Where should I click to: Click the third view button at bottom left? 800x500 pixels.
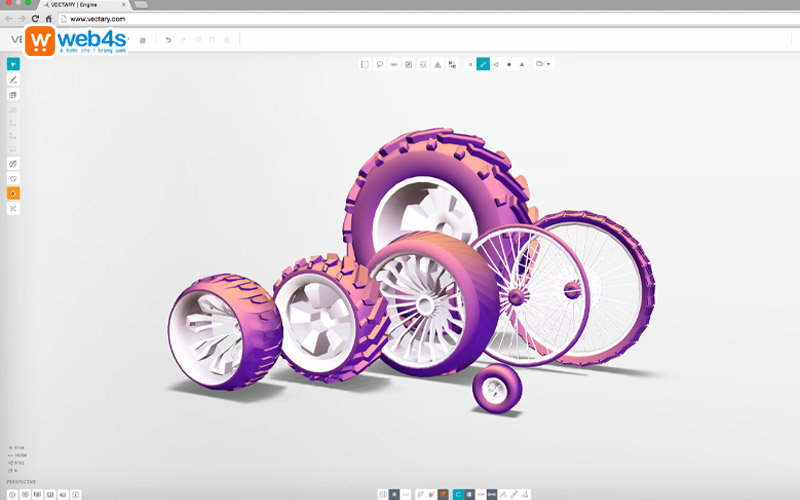(37, 494)
